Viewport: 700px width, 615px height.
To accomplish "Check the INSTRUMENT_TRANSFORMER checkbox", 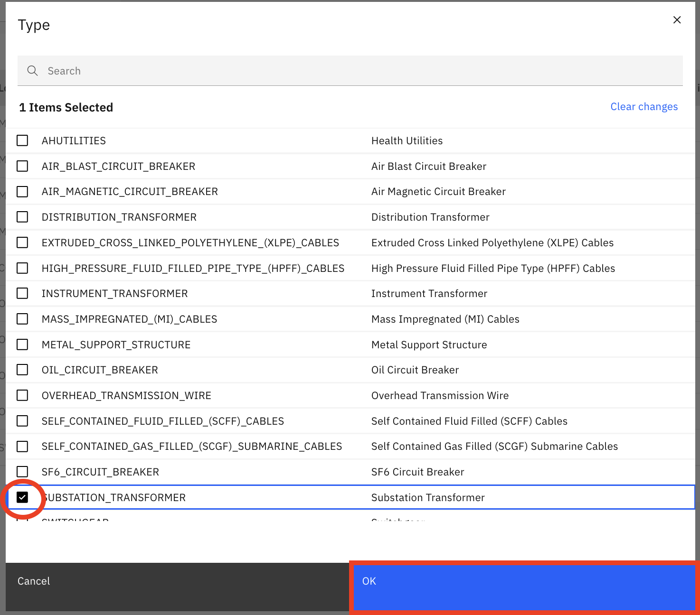I will point(22,293).
